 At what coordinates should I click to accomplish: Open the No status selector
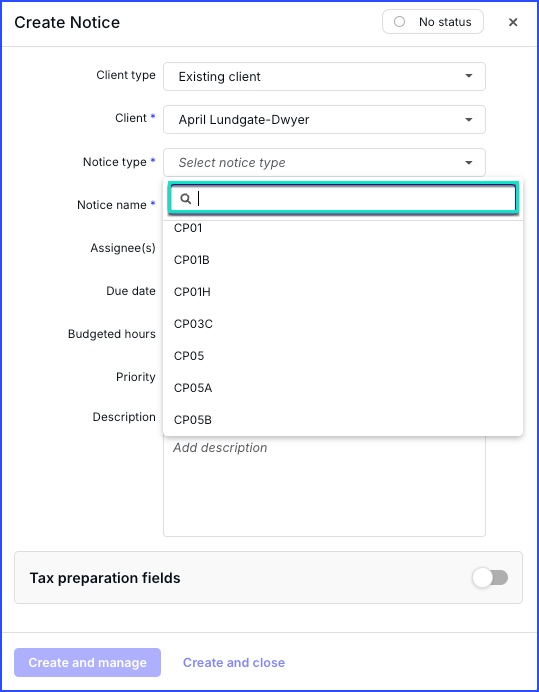433,22
